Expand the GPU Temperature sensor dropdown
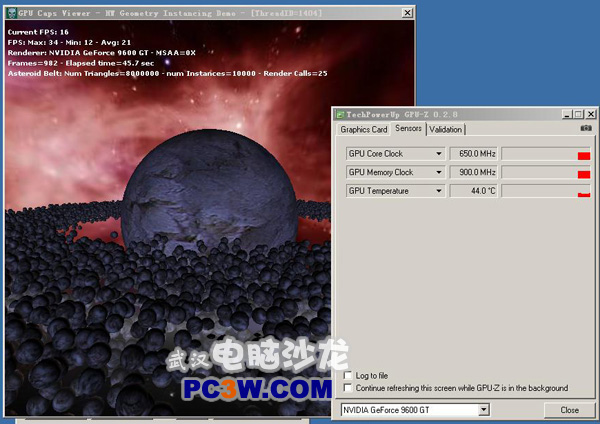The image size is (600, 424). pyautogui.click(x=438, y=191)
